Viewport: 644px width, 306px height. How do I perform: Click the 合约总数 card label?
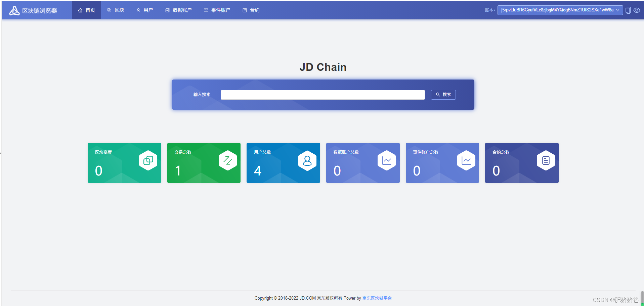point(501,152)
